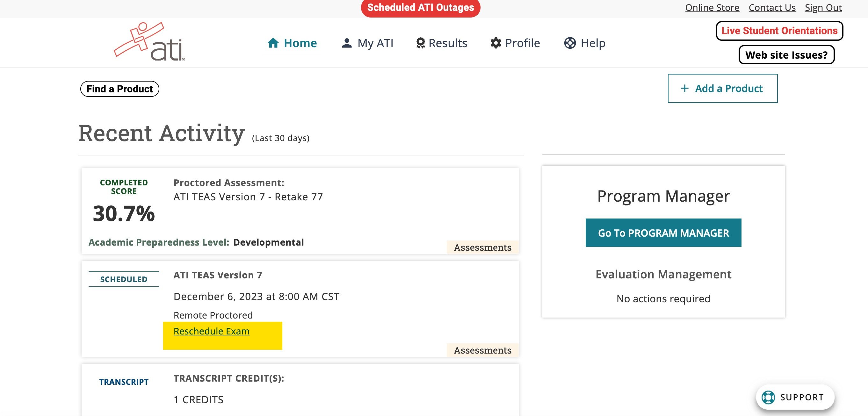This screenshot has width=868, height=416.
Task: Open Live Student Orientations button
Action: click(779, 31)
